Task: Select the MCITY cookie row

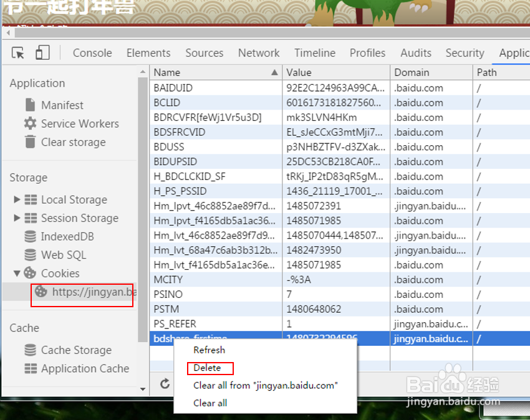Action: tap(340, 280)
